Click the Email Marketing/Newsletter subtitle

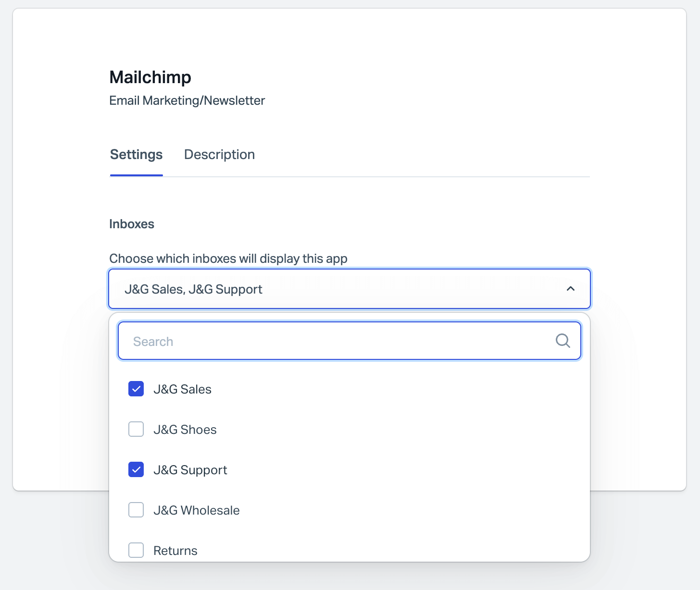click(187, 100)
